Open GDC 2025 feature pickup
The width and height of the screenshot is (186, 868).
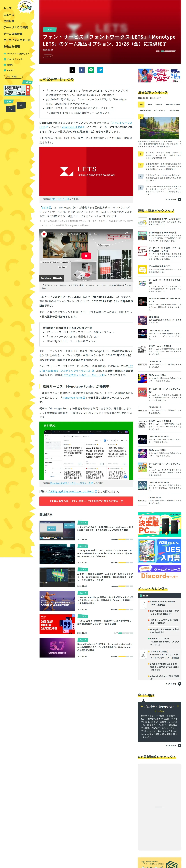159,319
